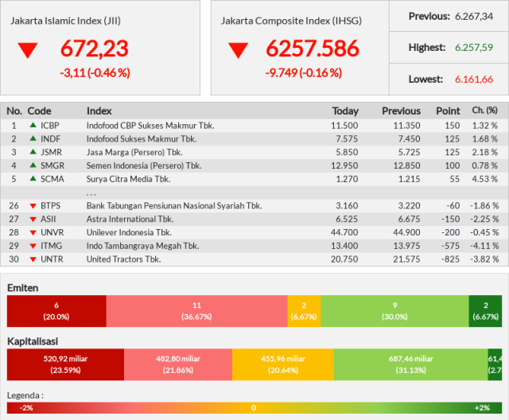Click ICBP today price 11.500
The width and height of the screenshot is (509, 420).
pyautogui.click(x=344, y=126)
